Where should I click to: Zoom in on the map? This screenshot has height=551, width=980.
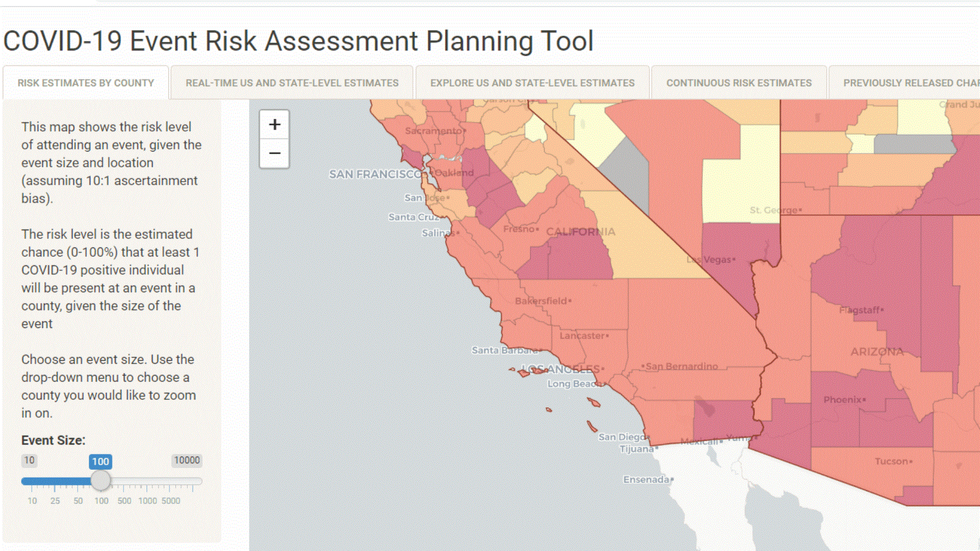[275, 124]
